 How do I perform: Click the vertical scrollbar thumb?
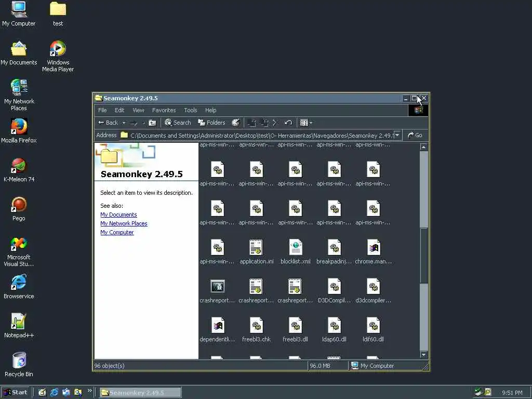(424, 256)
